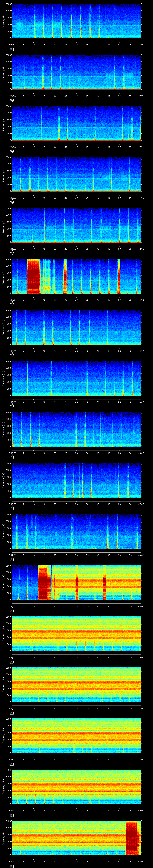This screenshot has width=153, height=868.
Task: Click the 47:00 end time label
Action: (x=141, y=504)
